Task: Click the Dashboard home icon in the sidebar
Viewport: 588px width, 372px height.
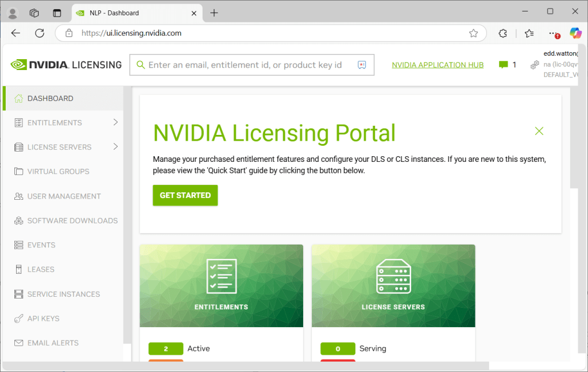Action: [x=18, y=98]
